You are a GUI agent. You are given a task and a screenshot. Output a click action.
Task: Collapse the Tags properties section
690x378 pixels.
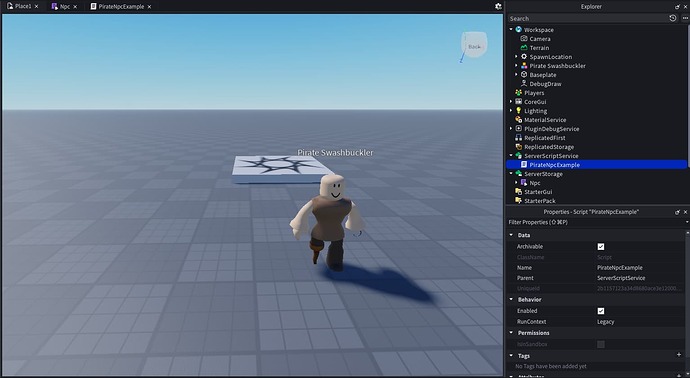pyautogui.click(x=511, y=356)
